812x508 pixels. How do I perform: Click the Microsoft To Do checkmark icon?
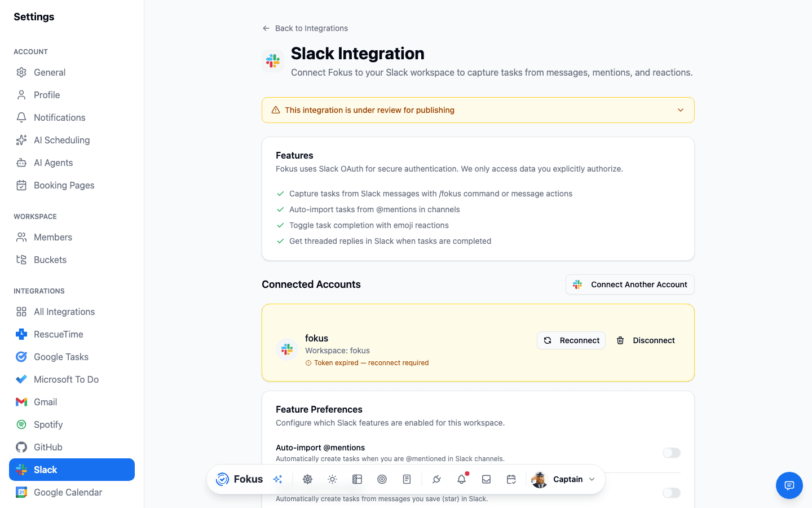click(x=21, y=379)
